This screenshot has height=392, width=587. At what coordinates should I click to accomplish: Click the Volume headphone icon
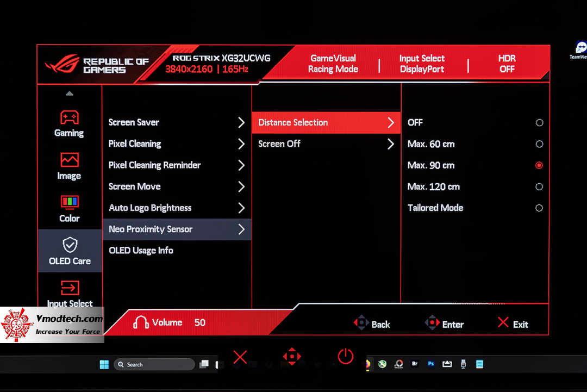tap(141, 322)
